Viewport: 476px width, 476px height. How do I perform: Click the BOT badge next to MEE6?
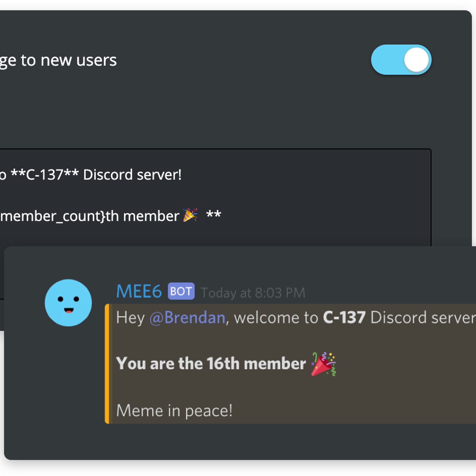coord(181,291)
